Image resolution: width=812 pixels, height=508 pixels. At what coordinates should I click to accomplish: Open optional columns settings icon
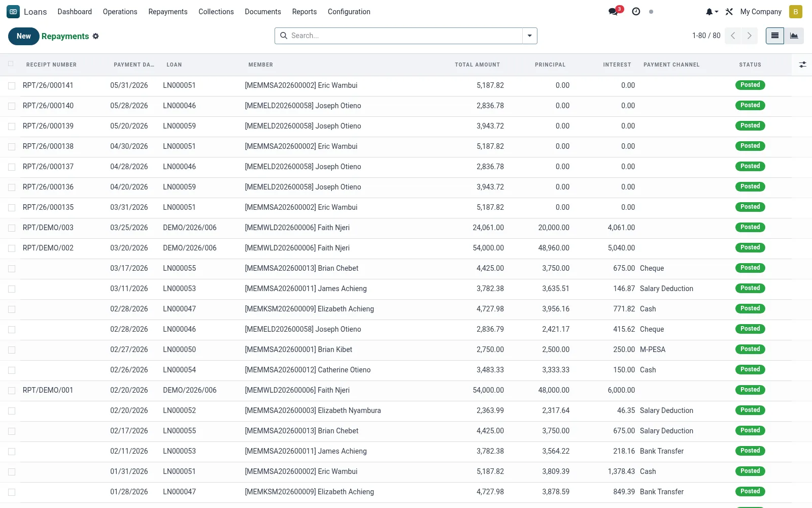click(802, 65)
